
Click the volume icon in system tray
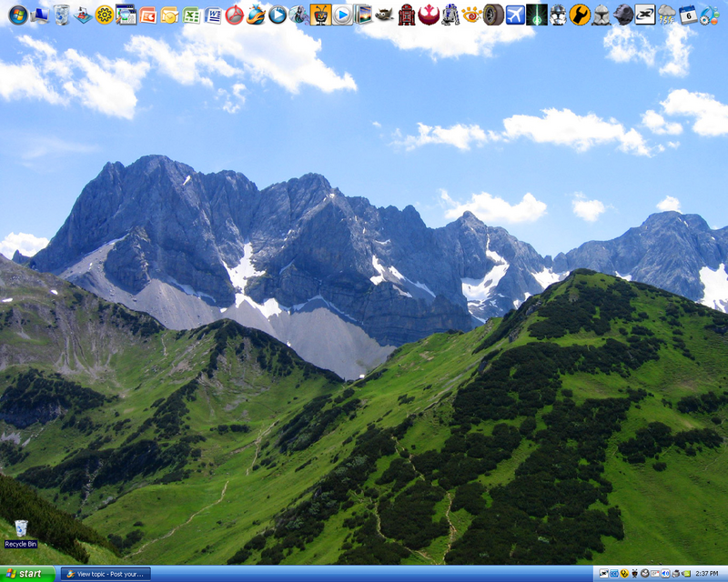coord(665,574)
